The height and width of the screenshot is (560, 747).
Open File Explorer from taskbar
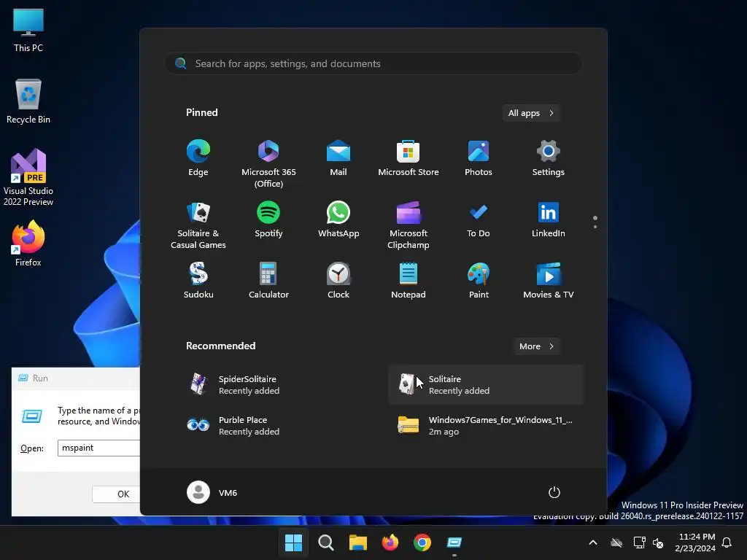pyautogui.click(x=357, y=542)
